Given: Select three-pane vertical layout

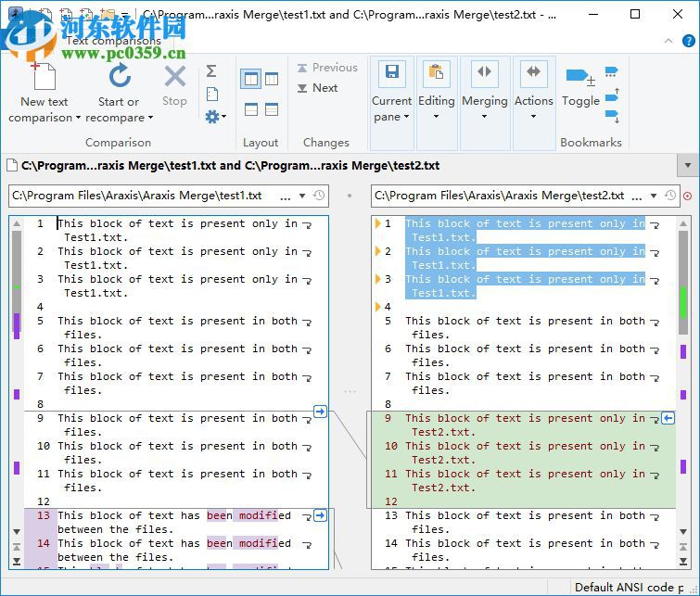Looking at the screenshot, I should pyautogui.click(x=272, y=80).
